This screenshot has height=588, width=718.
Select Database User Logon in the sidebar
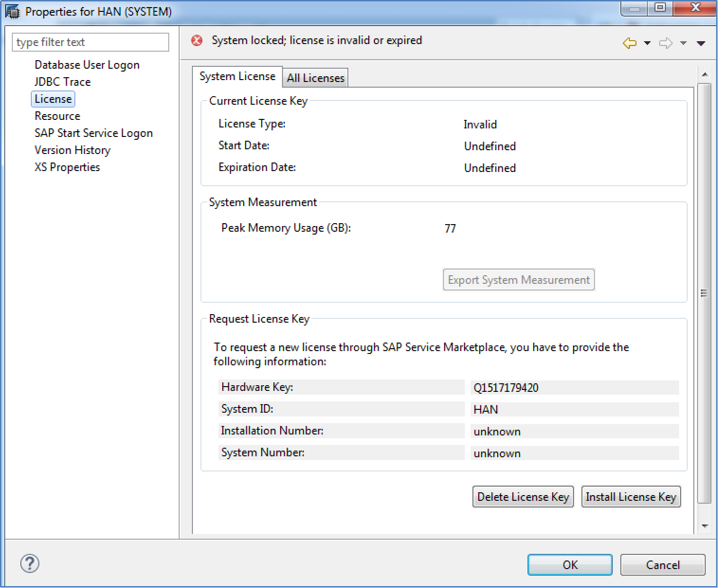point(87,64)
